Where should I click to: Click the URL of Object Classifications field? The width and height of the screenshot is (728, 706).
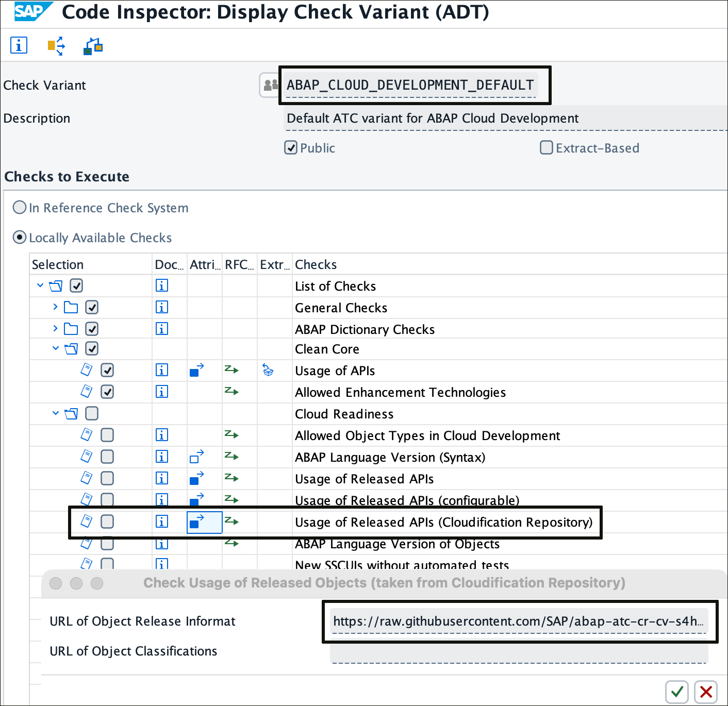(x=519, y=651)
